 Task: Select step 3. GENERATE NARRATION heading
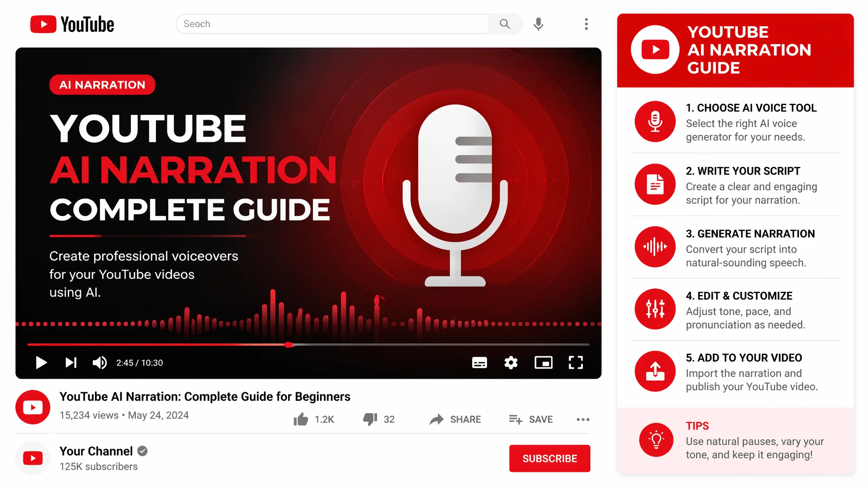[750, 234]
